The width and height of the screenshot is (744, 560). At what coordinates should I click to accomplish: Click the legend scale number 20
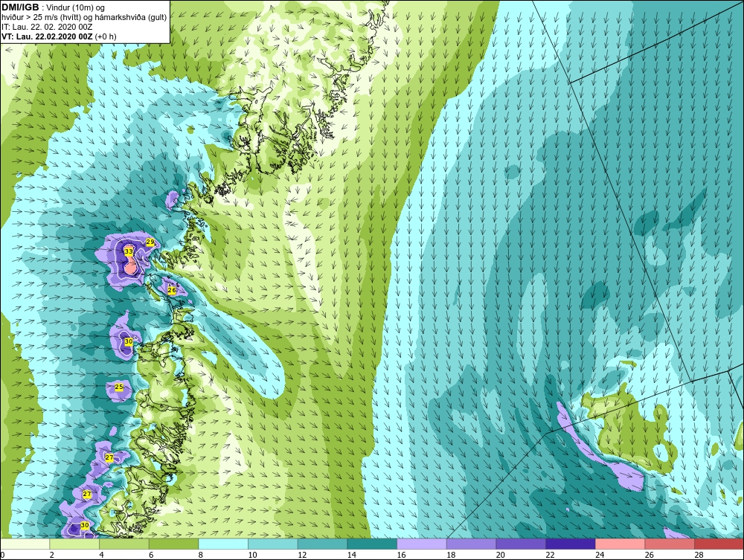pyautogui.click(x=500, y=555)
